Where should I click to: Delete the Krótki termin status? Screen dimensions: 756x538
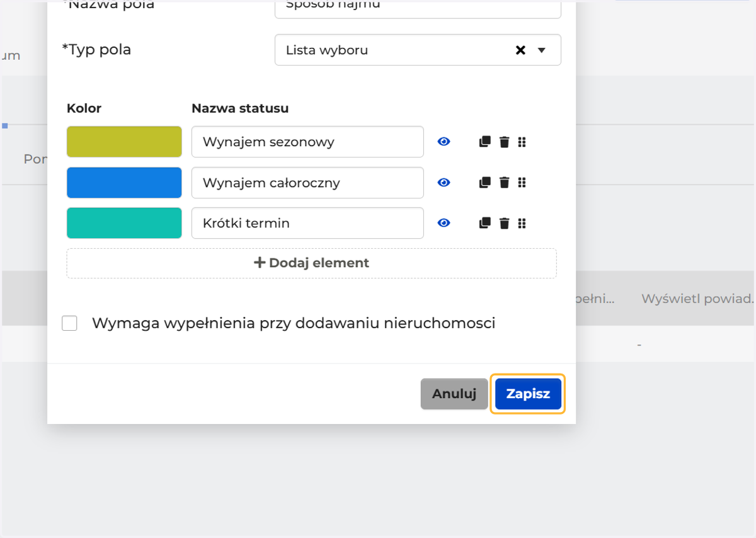(x=504, y=223)
